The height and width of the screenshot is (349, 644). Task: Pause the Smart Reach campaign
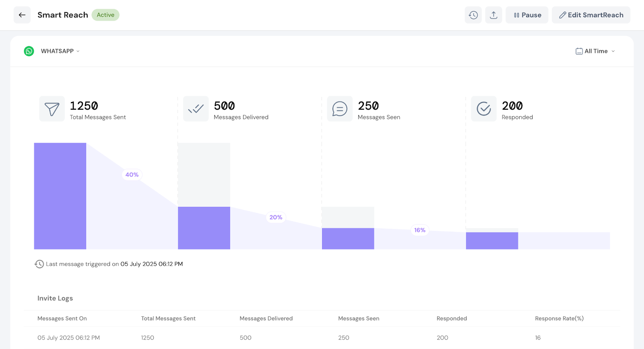point(527,15)
